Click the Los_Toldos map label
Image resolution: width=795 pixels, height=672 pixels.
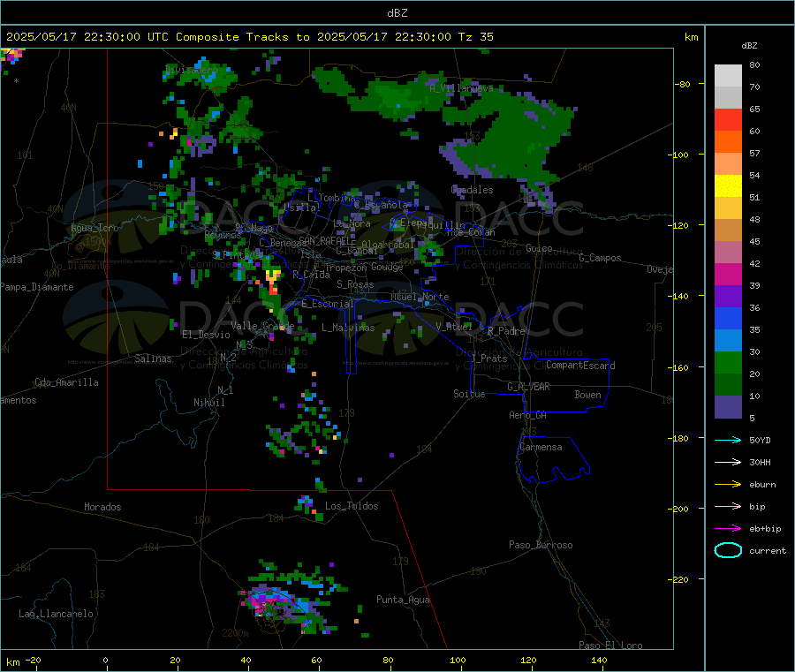352,506
